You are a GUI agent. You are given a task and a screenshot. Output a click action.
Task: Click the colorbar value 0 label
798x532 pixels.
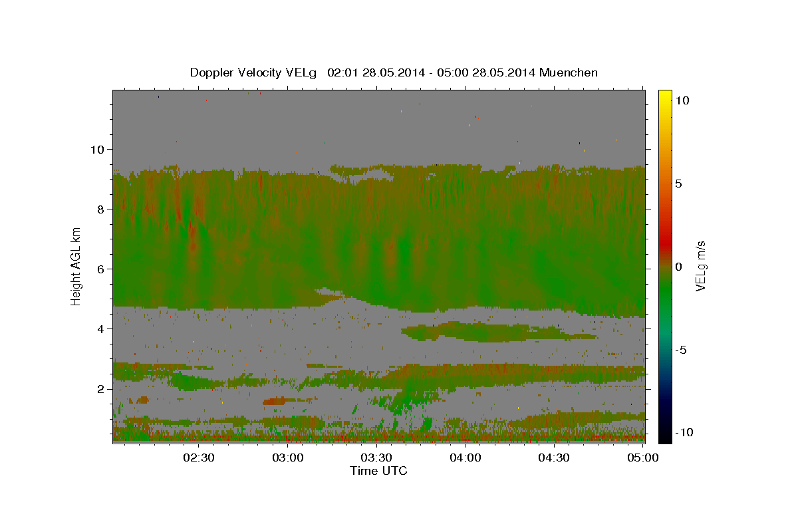(x=680, y=267)
